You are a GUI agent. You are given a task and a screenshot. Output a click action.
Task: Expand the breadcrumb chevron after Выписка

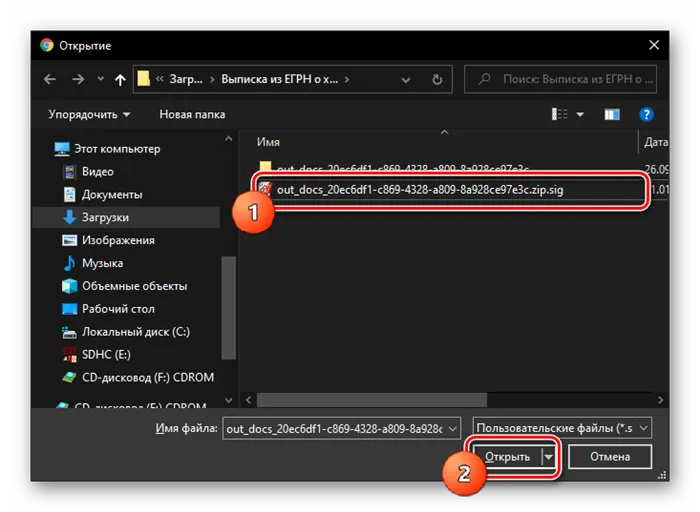[347, 79]
